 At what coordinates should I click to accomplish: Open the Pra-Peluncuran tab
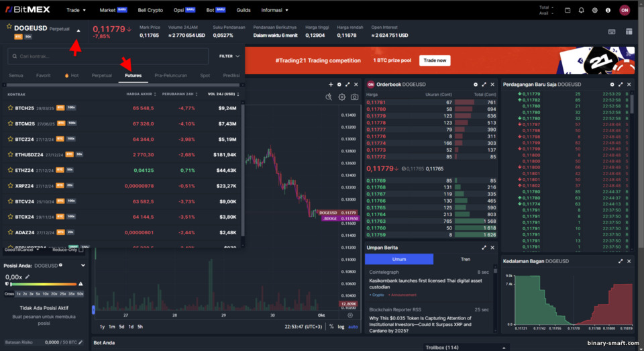coord(170,76)
